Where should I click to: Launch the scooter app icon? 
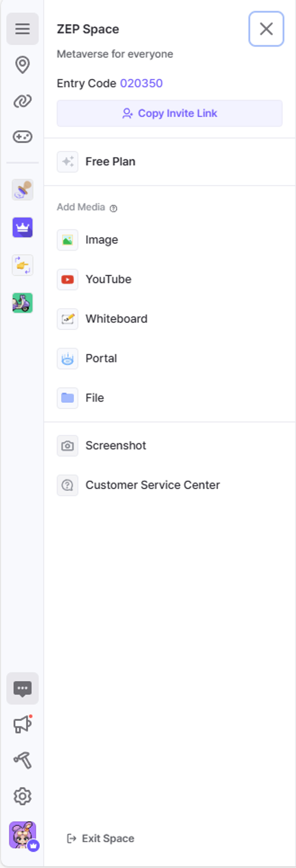click(22, 303)
